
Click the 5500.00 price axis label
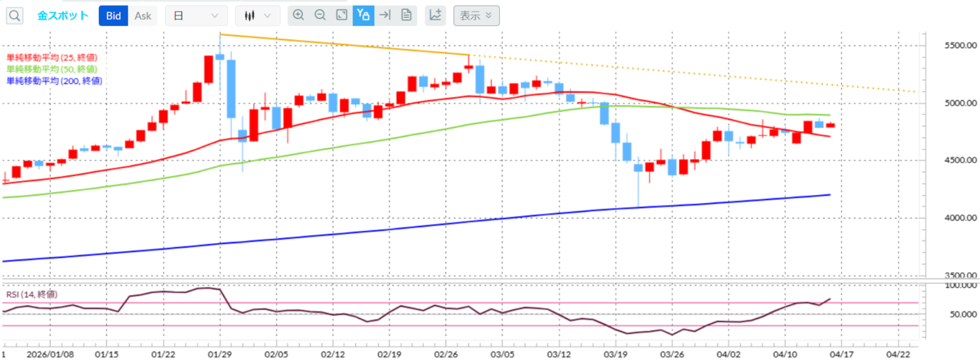pos(960,46)
